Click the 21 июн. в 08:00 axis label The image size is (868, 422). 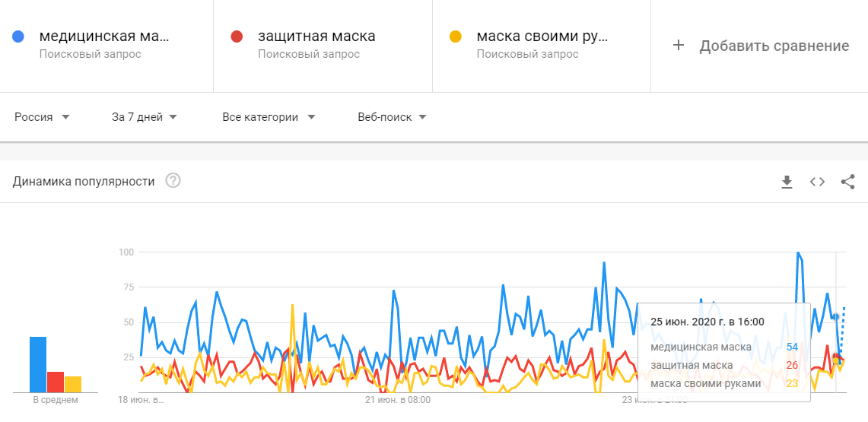398,399
